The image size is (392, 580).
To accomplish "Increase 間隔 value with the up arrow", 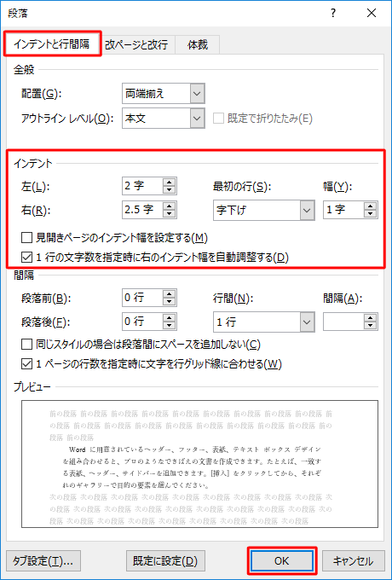I will click(x=370, y=318).
